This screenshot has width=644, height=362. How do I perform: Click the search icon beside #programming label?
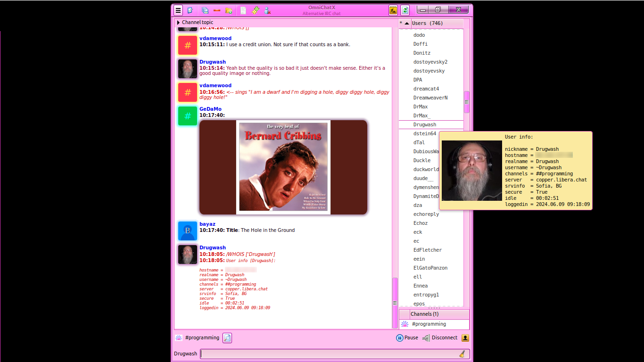(x=227, y=337)
